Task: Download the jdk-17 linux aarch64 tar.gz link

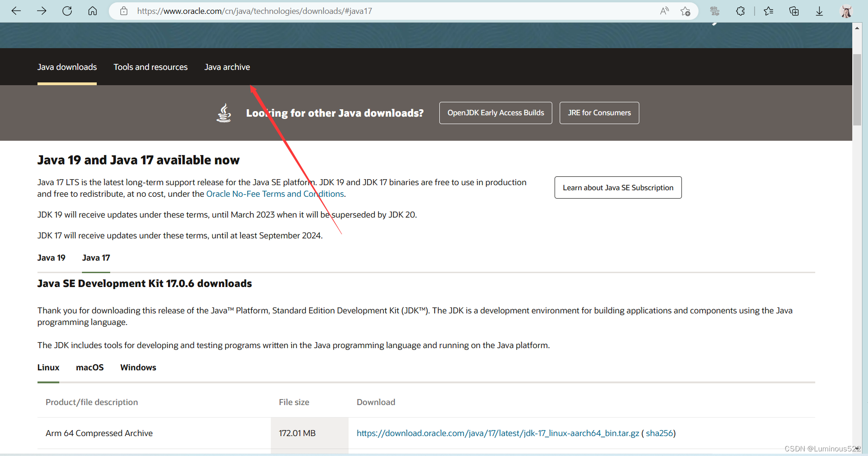Action: [x=498, y=433]
